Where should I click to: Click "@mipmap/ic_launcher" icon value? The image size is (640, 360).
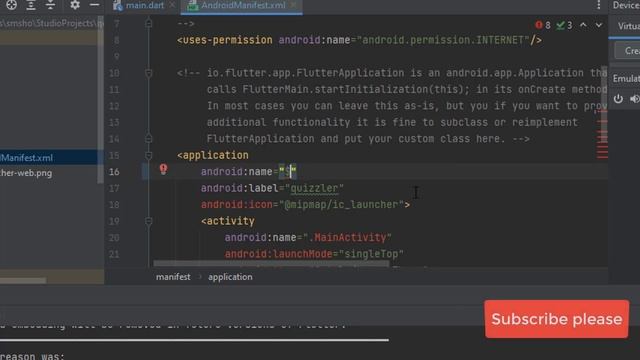341,204
